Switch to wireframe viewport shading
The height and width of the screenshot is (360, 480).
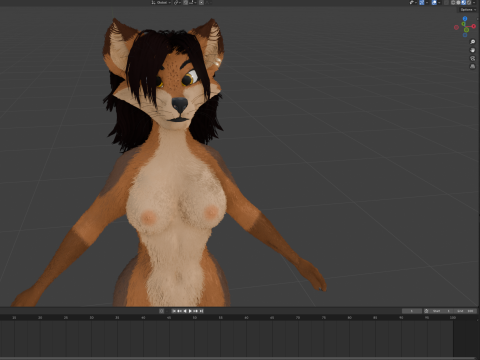(x=453, y=2)
